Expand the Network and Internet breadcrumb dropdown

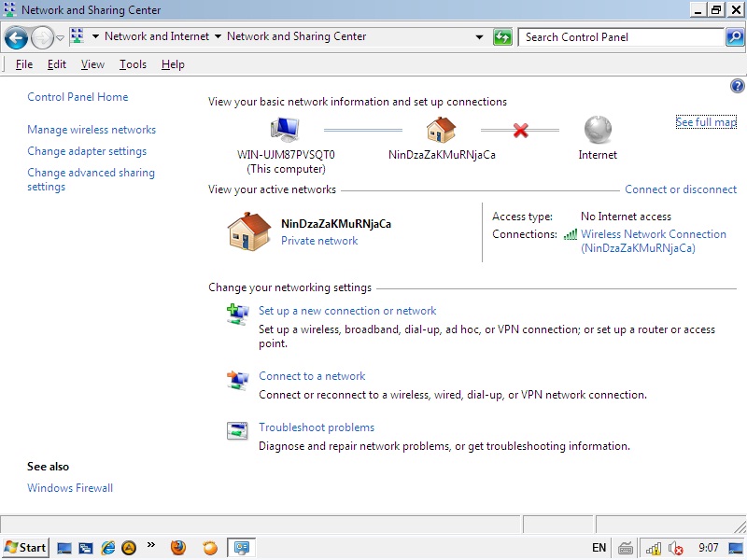click(218, 36)
